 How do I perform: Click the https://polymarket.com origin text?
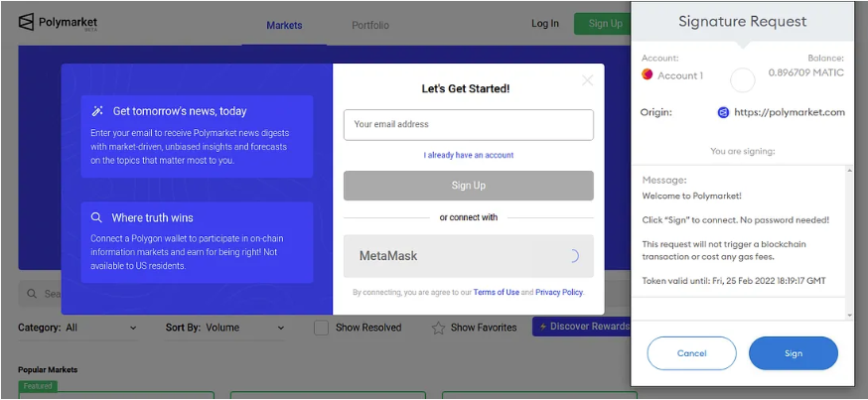point(790,112)
